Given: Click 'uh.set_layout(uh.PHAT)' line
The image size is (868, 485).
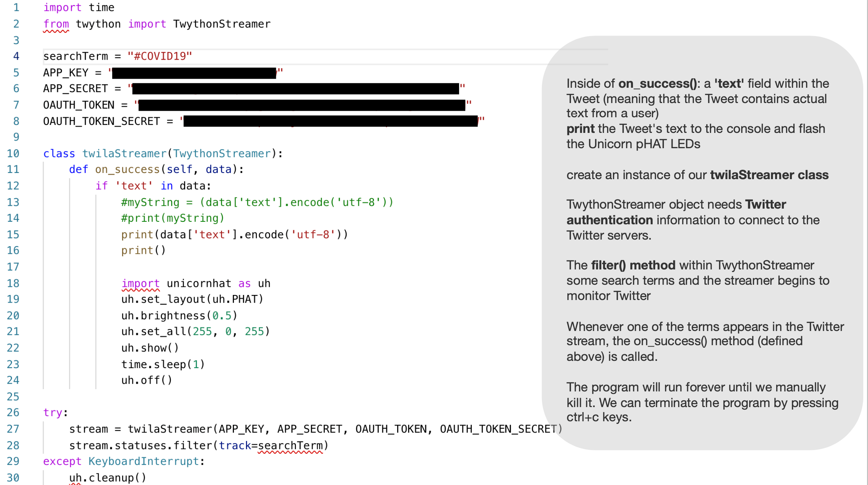Looking at the screenshot, I should [192, 299].
